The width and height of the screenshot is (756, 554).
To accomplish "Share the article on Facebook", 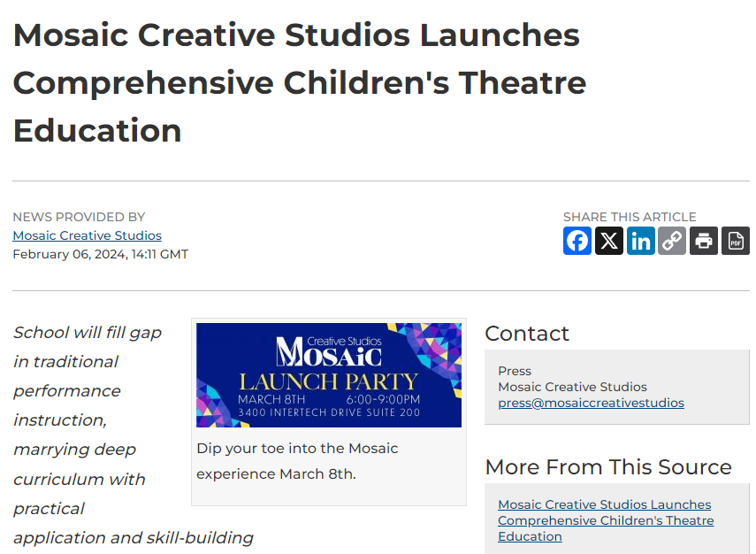I will point(577,241).
